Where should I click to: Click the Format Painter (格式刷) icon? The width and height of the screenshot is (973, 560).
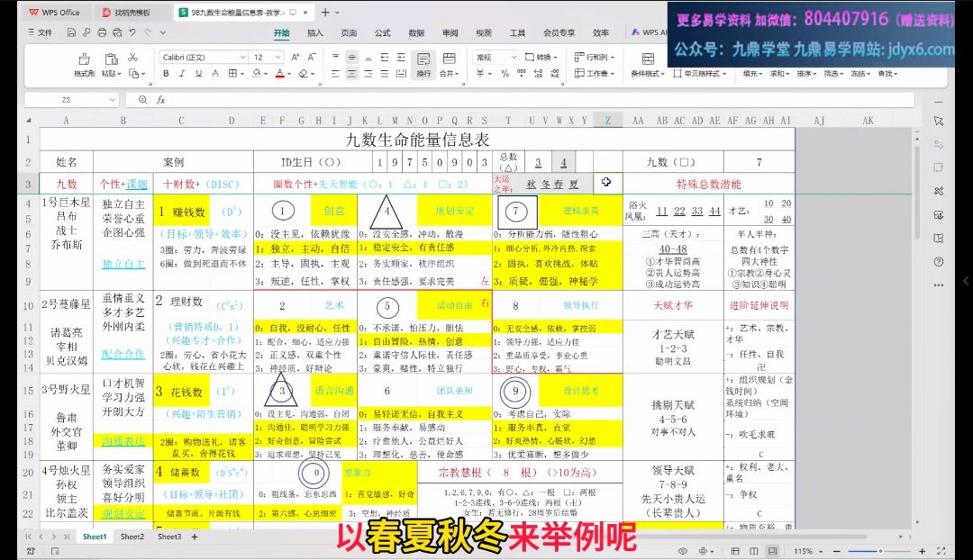pos(84,59)
